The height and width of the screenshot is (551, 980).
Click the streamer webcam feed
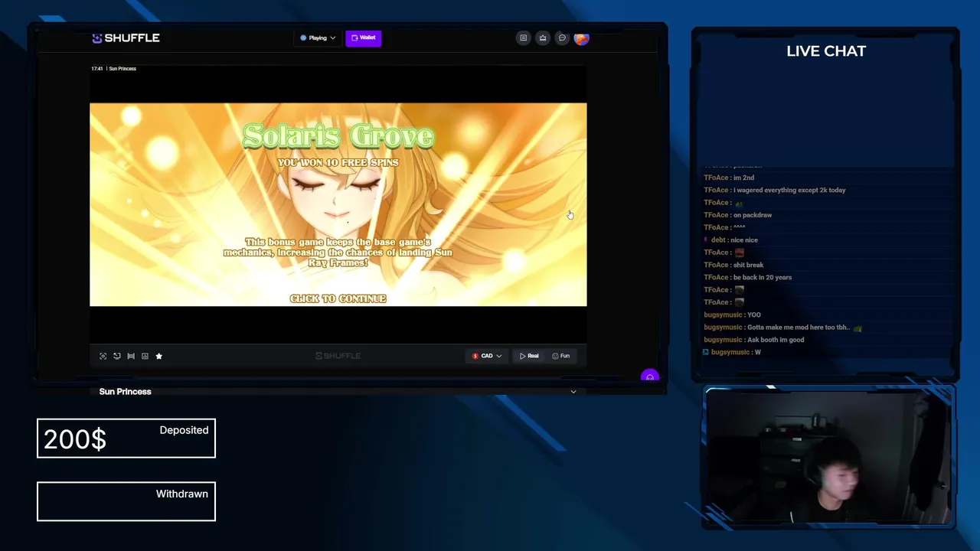828,458
